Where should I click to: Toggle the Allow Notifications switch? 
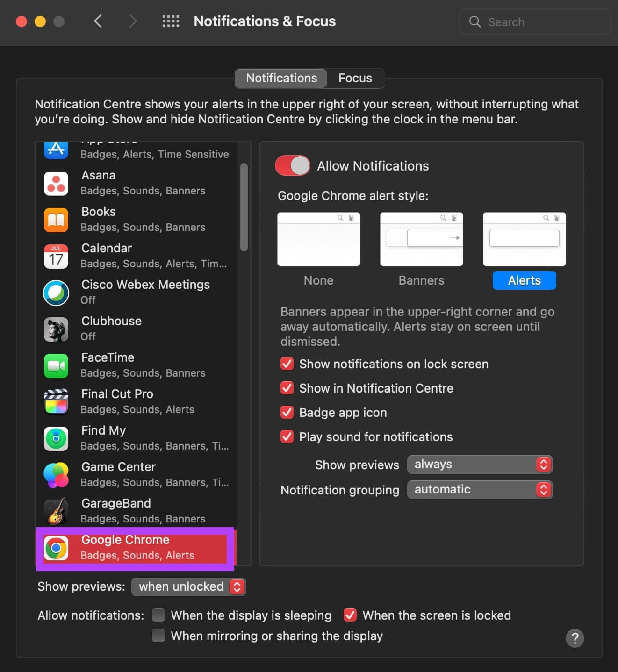click(293, 165)
